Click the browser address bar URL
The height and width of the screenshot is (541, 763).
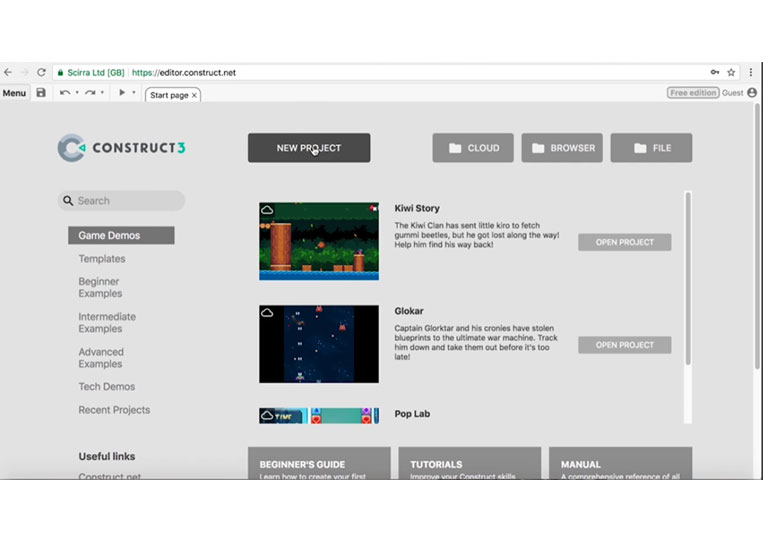184,72
